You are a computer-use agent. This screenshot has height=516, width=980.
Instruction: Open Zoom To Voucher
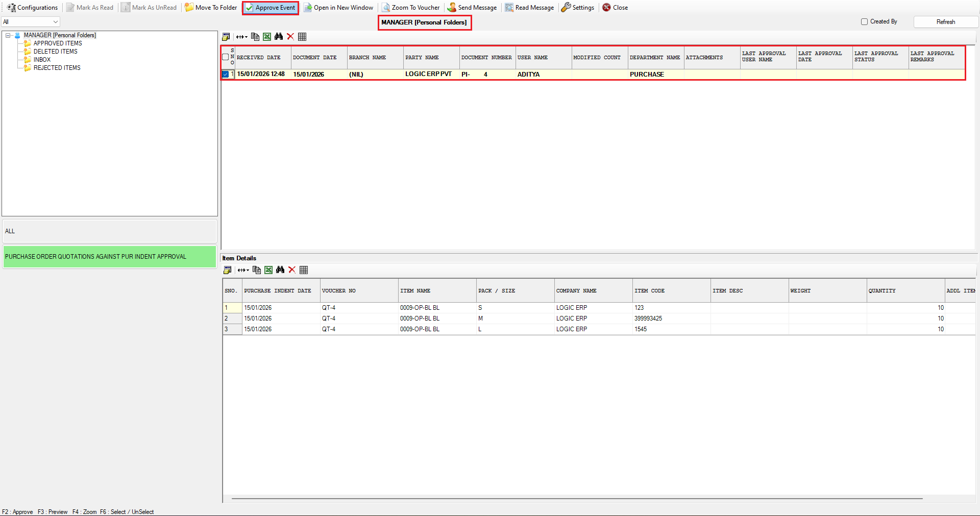click(x=411, y=8)
